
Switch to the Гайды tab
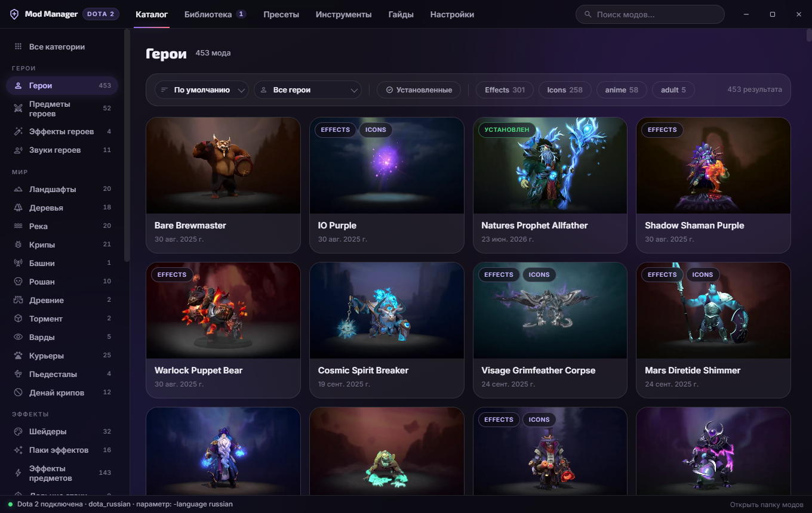click(x=401, y=14)
